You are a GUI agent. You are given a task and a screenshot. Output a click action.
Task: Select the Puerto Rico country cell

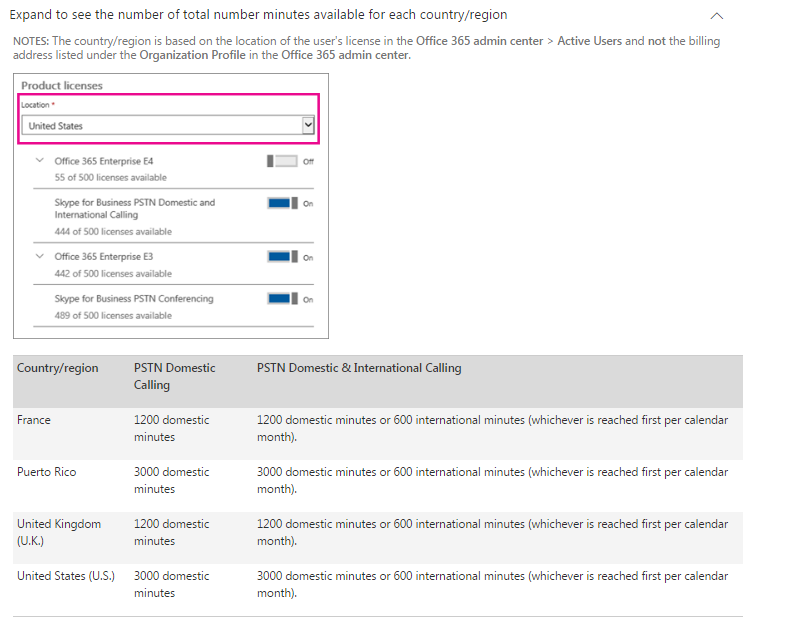click(x=46, y=472)
